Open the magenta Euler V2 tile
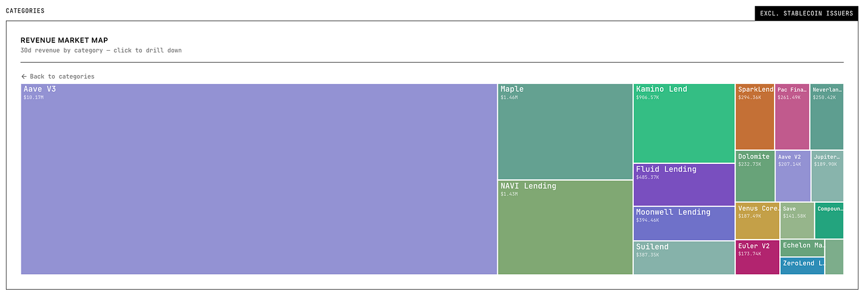This screenshot has height=295, width=868. pyautogui.click(x=757, y=257)
